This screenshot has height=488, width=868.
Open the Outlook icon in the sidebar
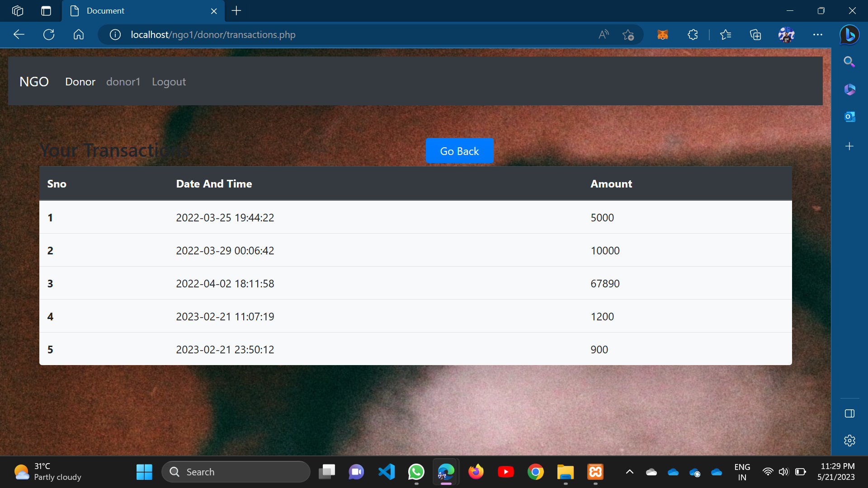849,116
